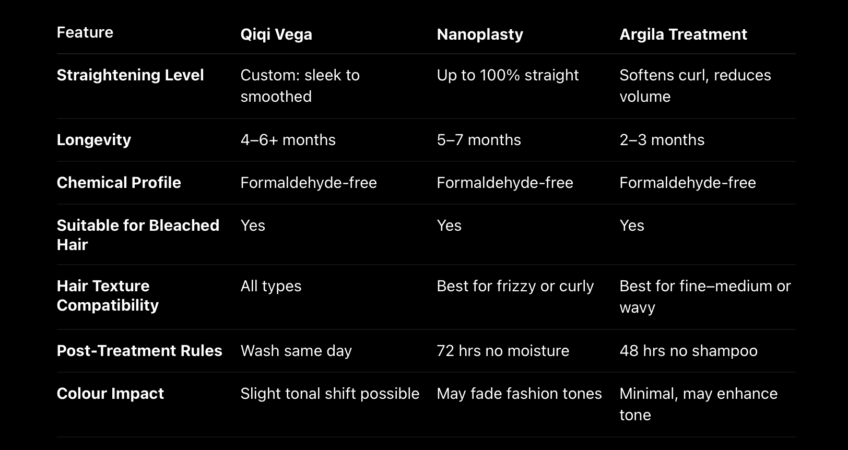Viewport: 848px width, 450px height.
Task: Click the "5–7 months" longevity cell
Action: pos(479,140)
